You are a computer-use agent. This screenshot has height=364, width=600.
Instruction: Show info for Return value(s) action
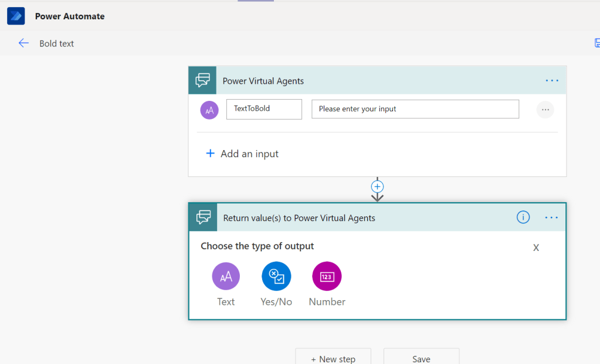point(523,217)
